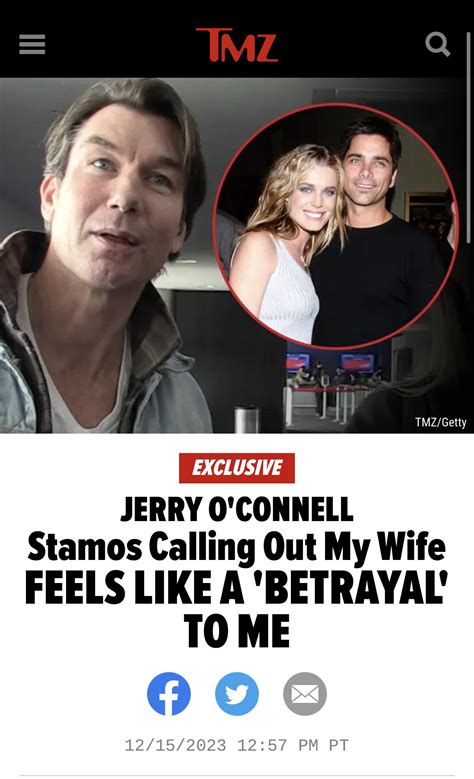Image resolution: width=474 pixels, height=779 pixels.
Task: Share the article by email envelope icon
Action: click(305, 694)
